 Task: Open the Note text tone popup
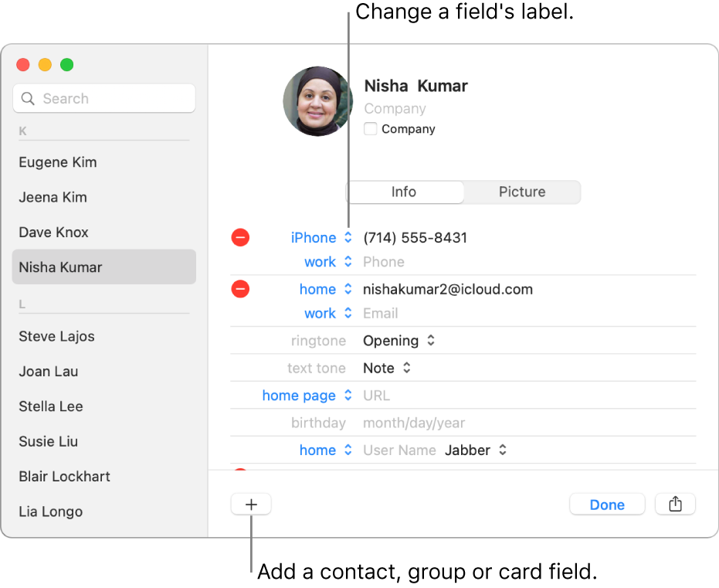[387, 368]
